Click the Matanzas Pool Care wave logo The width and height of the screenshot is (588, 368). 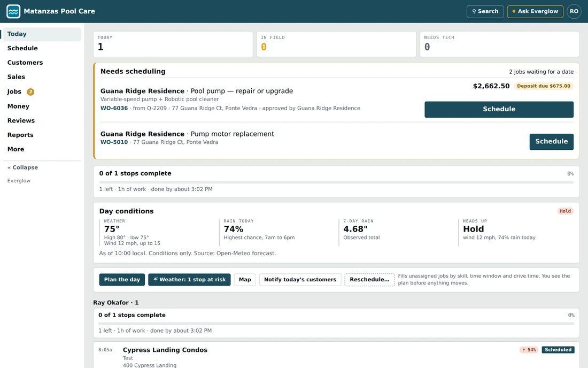[x=13, y=11]
